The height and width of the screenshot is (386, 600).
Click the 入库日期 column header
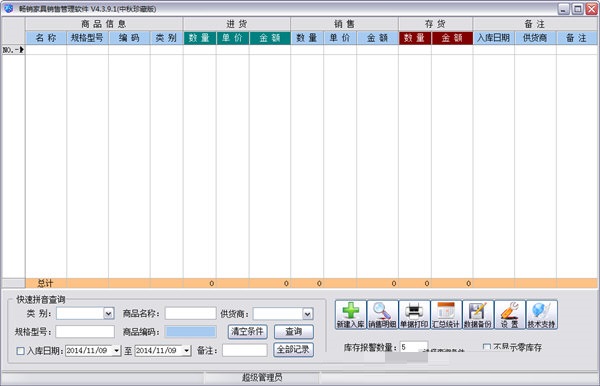click(x=494, y=38)
